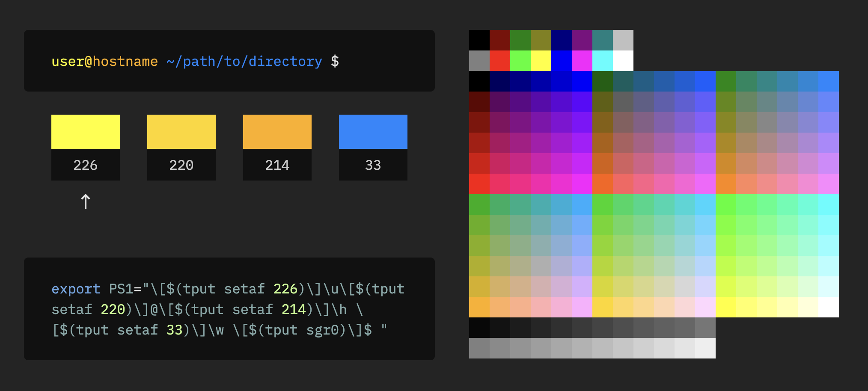Screen dimensions: 868x391
Task: Pick black at the palette's top-left corner
Action: pos(479,40)
